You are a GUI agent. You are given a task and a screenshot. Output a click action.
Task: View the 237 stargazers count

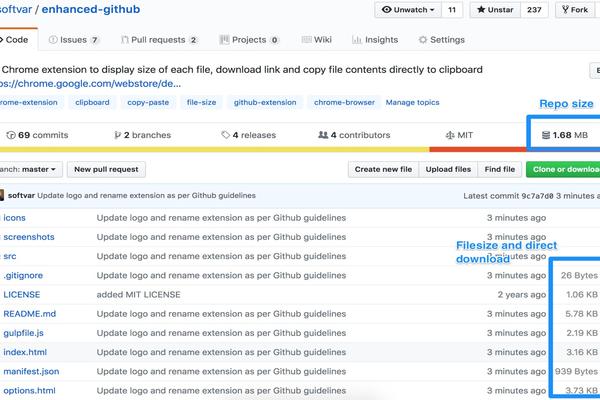click(x=534, y=10)
